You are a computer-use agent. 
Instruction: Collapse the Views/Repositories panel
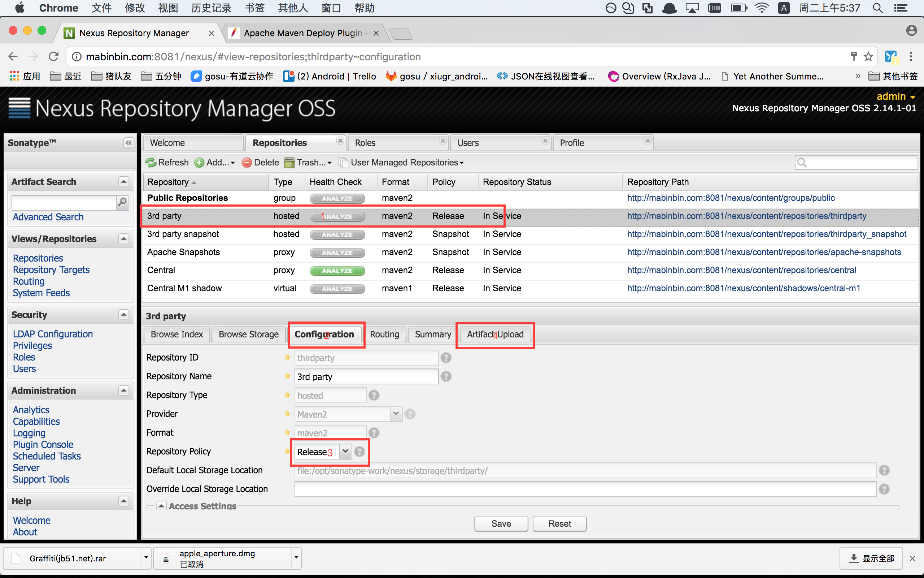123,238
